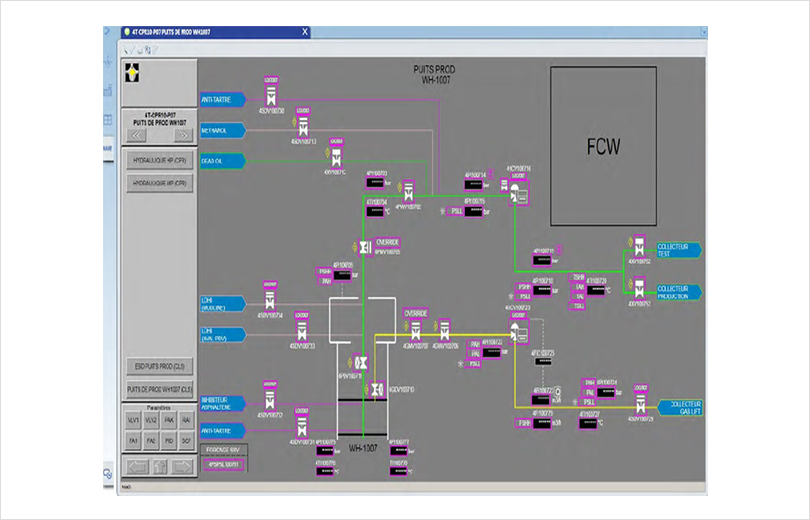Click the COLLECTEUR TEST destination tag

pyautogui.click(x=679, y=250)
